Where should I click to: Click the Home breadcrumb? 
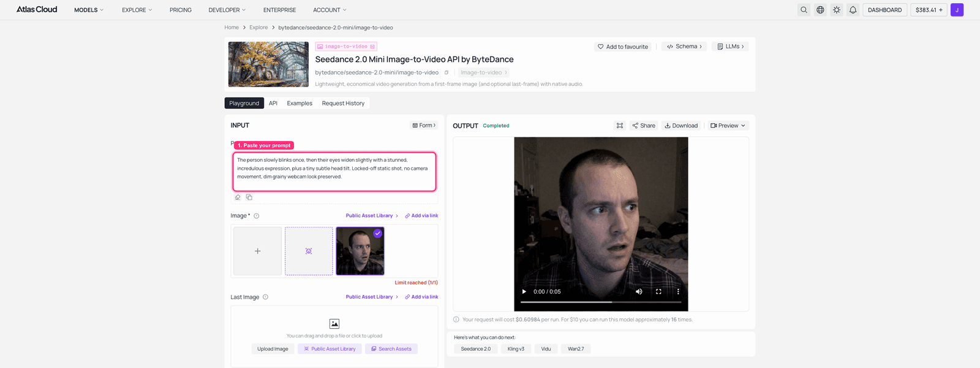[232, 28]
